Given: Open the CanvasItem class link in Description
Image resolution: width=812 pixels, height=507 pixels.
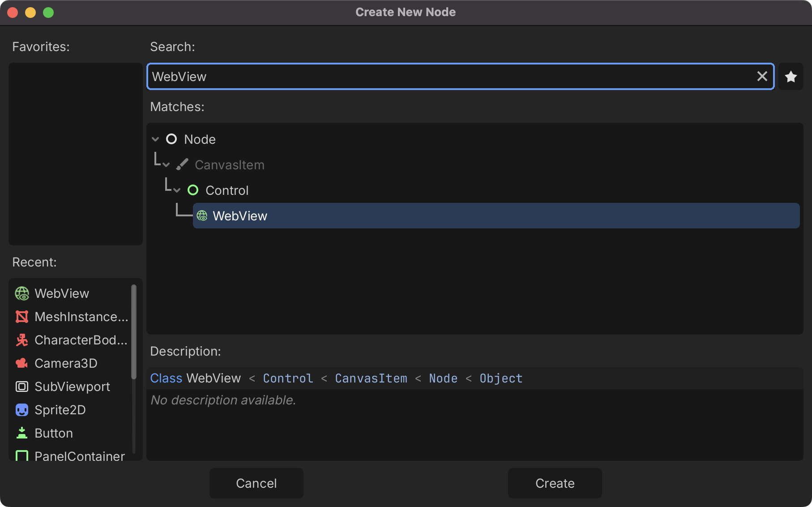Looking at the screenshot, I should click(x=371, y=378).
